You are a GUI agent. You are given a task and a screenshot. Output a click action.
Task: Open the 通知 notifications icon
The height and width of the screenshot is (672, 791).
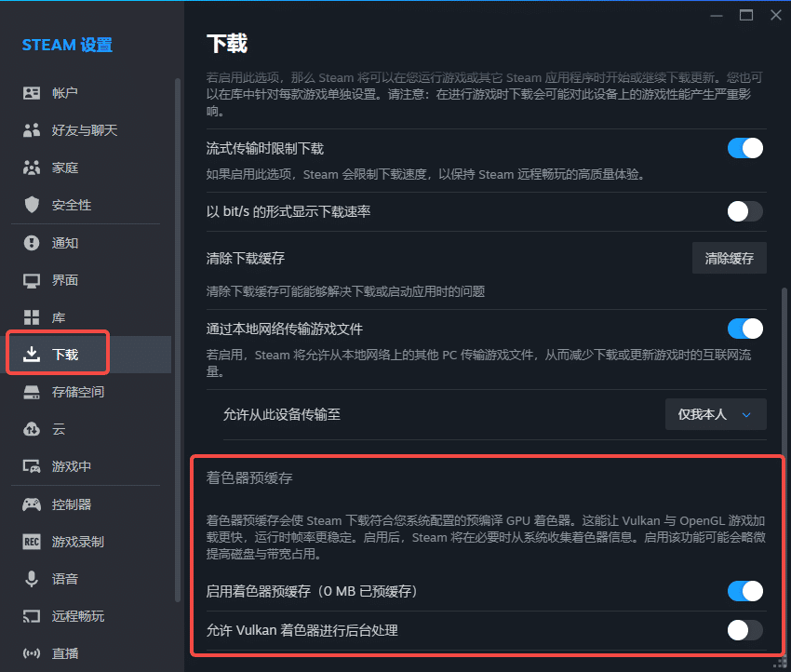[x=32, y=243]
